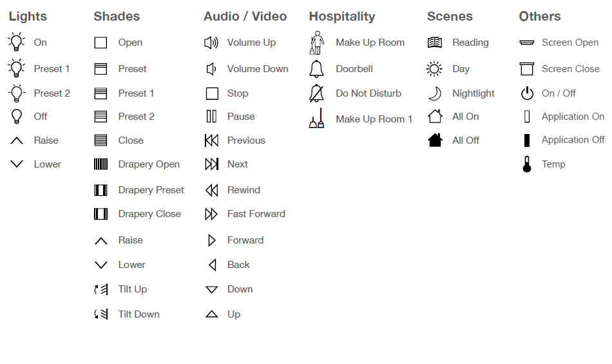Click the Make Up Room icon

pos(316,43)
